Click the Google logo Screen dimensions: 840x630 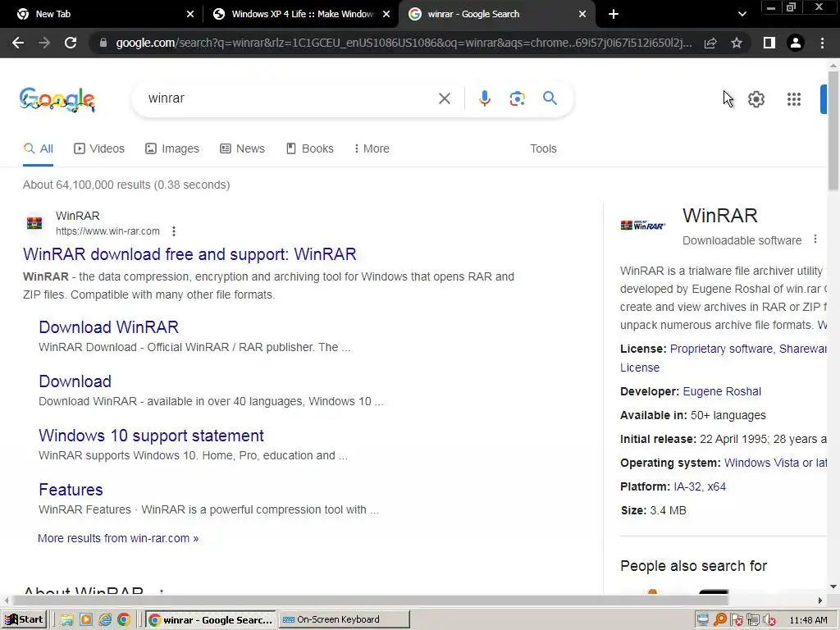click(57, 99)
